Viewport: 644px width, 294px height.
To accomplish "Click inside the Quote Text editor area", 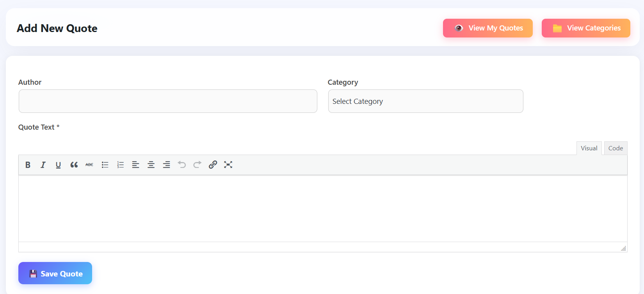I will click(x=323, y=208).
